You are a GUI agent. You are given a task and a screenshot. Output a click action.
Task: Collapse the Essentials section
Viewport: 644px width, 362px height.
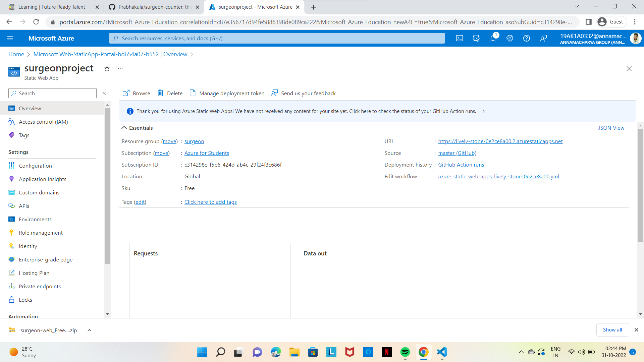click(x=124, y=127)
